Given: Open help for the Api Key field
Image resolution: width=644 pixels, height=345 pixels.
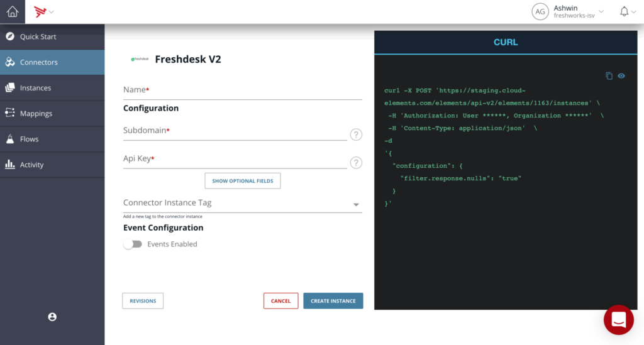Looking at the screenshot, I should click(x=356, y=163).
